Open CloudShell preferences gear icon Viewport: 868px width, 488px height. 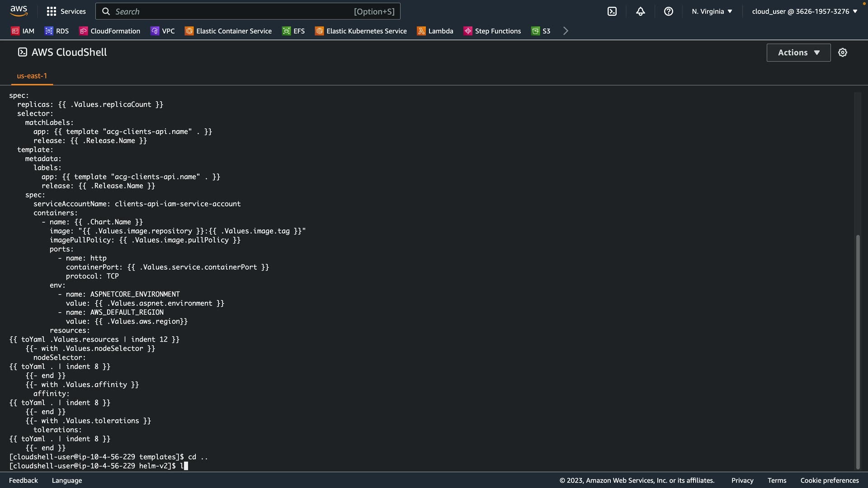pyautogui.click(x=842, y=52)
